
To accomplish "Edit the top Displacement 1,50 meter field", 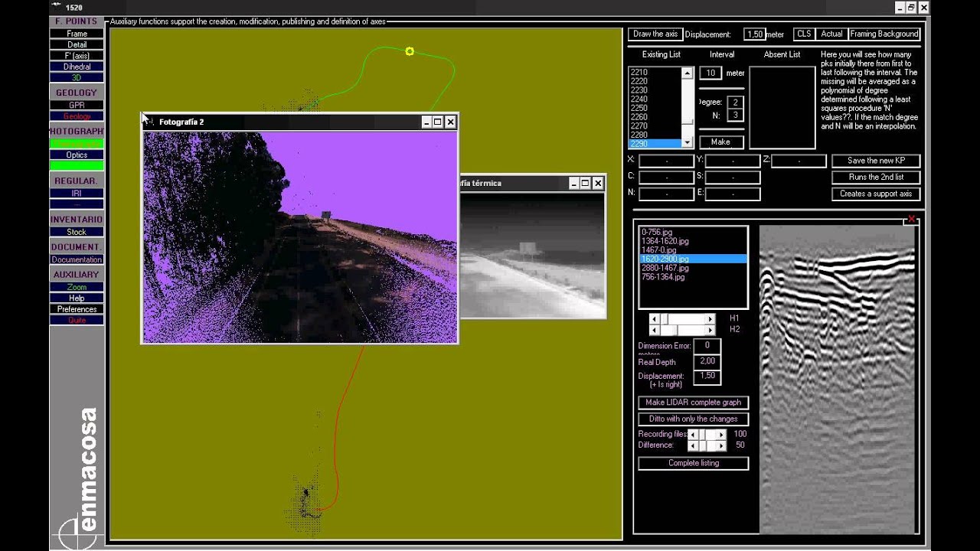I will 754,34.
